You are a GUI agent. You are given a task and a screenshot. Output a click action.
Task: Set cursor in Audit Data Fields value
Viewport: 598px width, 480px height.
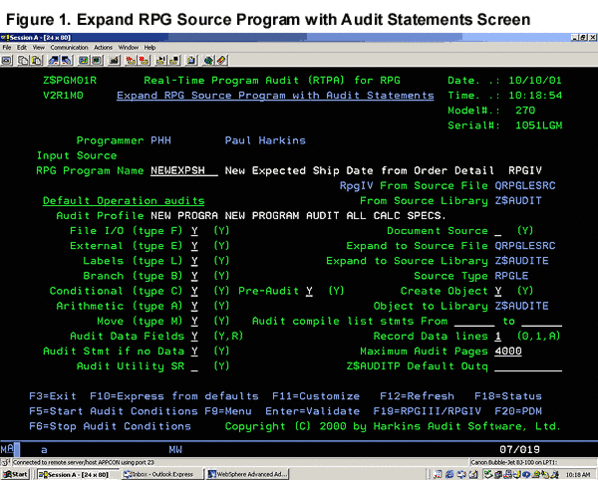coord(195,336)
